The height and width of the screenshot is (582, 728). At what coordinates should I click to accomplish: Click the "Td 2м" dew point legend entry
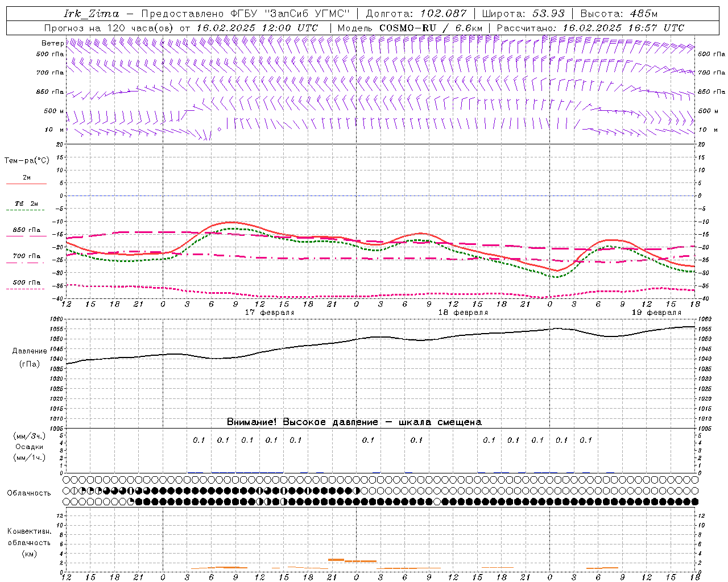[x=27, y=203]
